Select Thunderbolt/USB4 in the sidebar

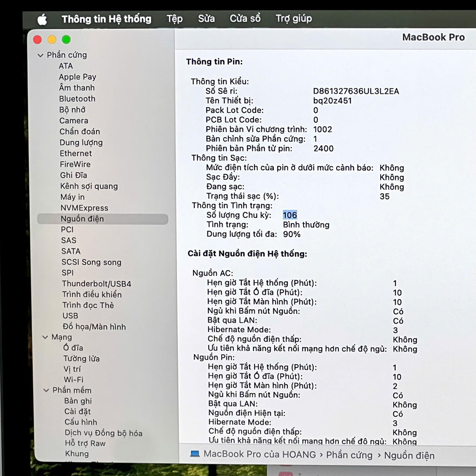[x=97, y=284]
